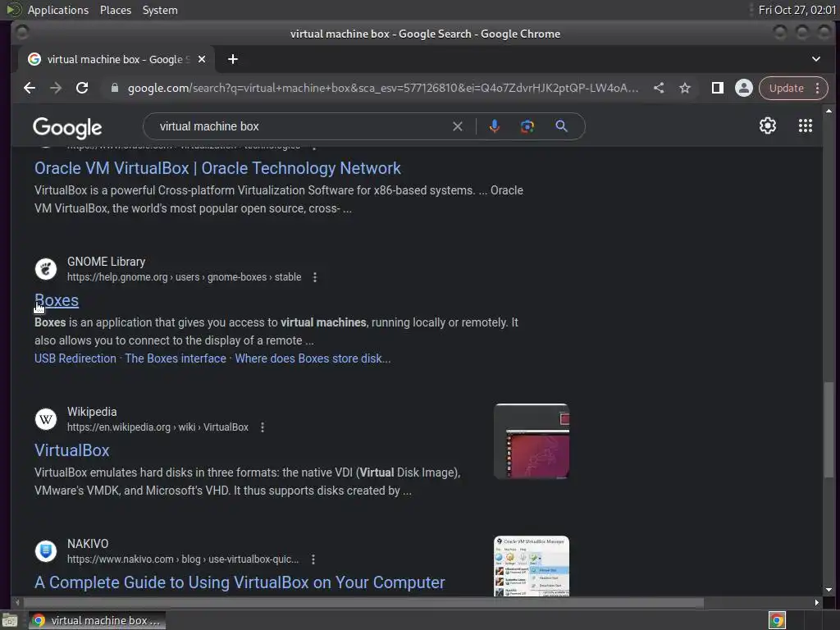840x630 pixels.
Task: Click the window menu button in title bar
Action: pyautogui.click(x=22, y=33)
